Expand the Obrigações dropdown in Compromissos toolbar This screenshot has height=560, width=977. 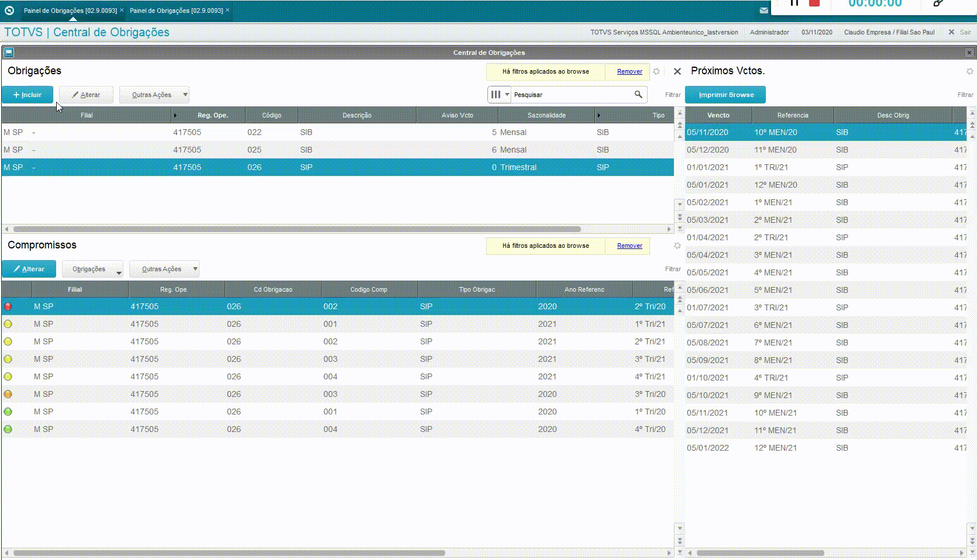119,272
